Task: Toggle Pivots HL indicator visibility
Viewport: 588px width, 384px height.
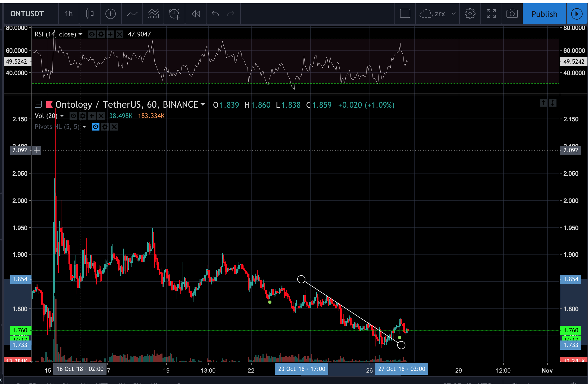Action: point(96,127)
